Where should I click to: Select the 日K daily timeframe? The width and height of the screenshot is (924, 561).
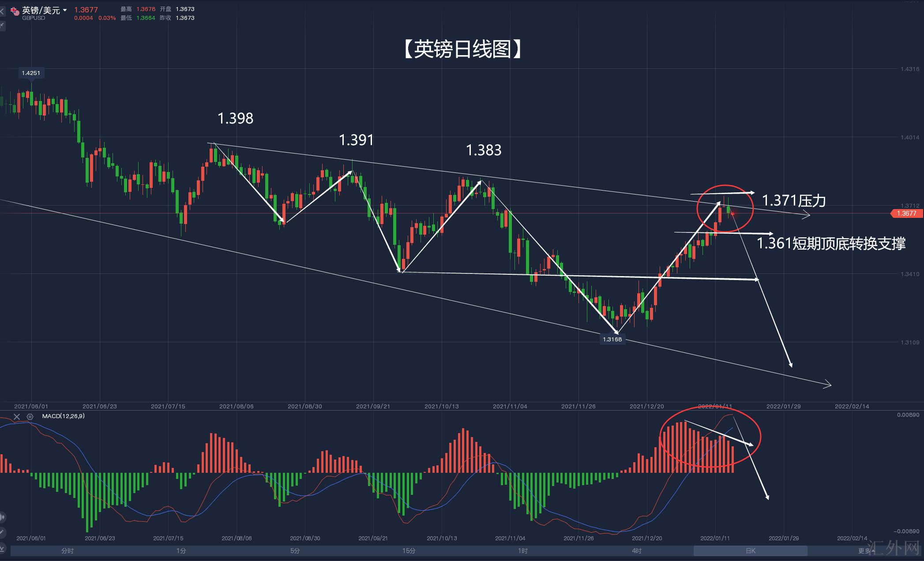(x=750, y=551)
